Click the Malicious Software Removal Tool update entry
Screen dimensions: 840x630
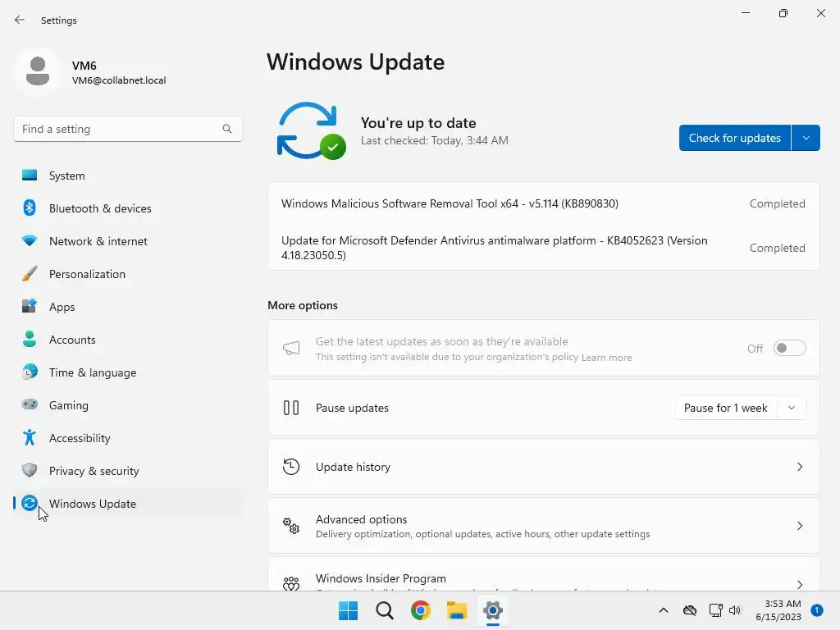click(x=543, y=203)
